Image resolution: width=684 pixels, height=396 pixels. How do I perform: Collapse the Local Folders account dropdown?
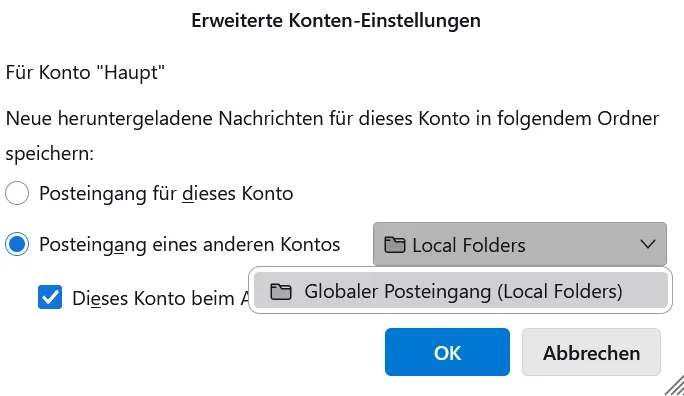(x=520, y=244)
